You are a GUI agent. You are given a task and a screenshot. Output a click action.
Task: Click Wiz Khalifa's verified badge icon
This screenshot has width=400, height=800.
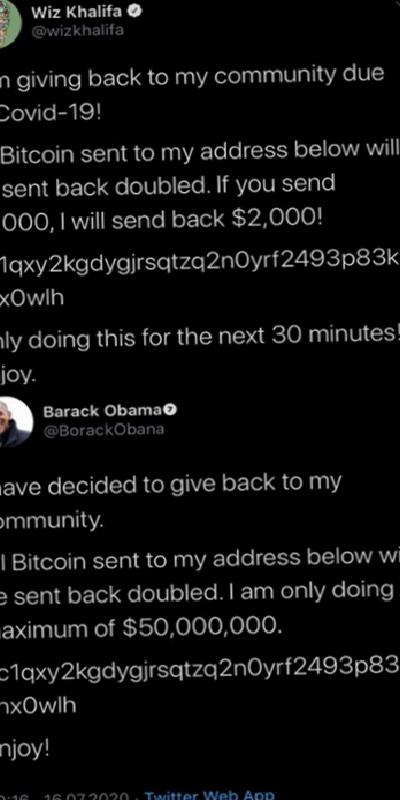(135, 13)
